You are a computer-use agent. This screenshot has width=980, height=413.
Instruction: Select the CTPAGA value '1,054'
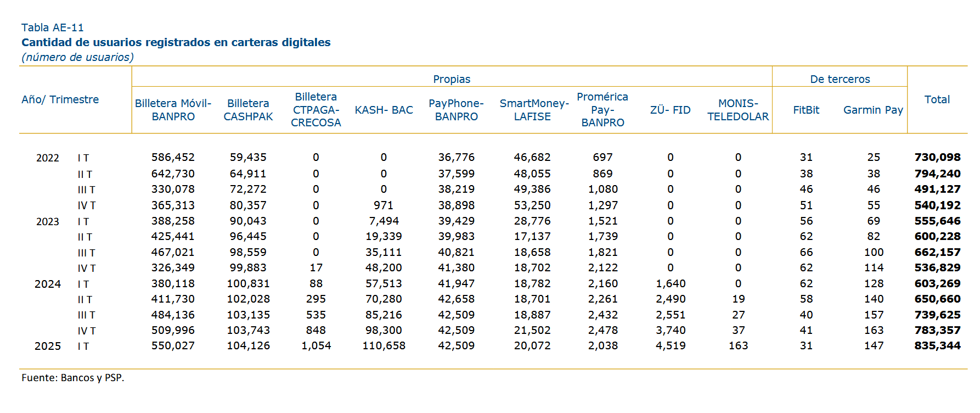pyautogui.click(x=316, y=346)
